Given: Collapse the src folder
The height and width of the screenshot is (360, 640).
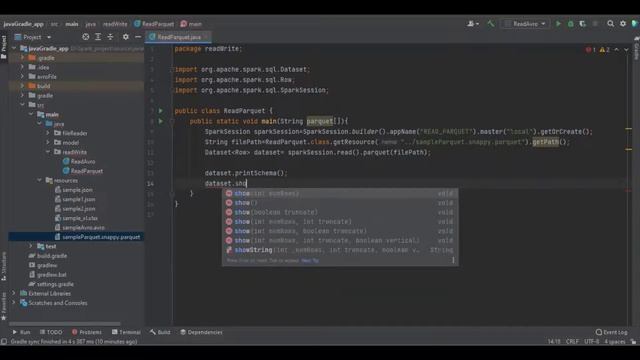Looking at the screenshot, I should point(22,105).
